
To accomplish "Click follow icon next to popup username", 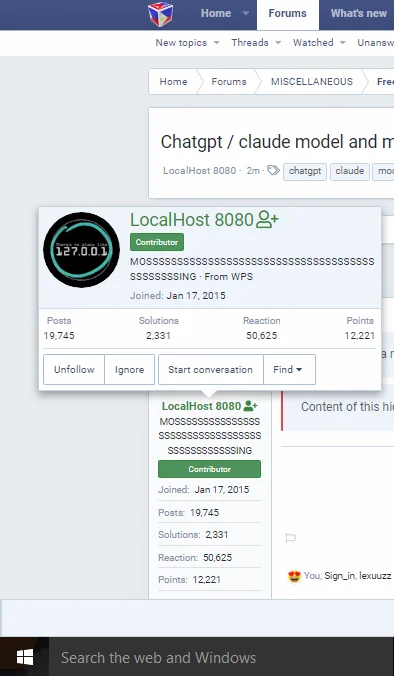I will pos(267,219).
